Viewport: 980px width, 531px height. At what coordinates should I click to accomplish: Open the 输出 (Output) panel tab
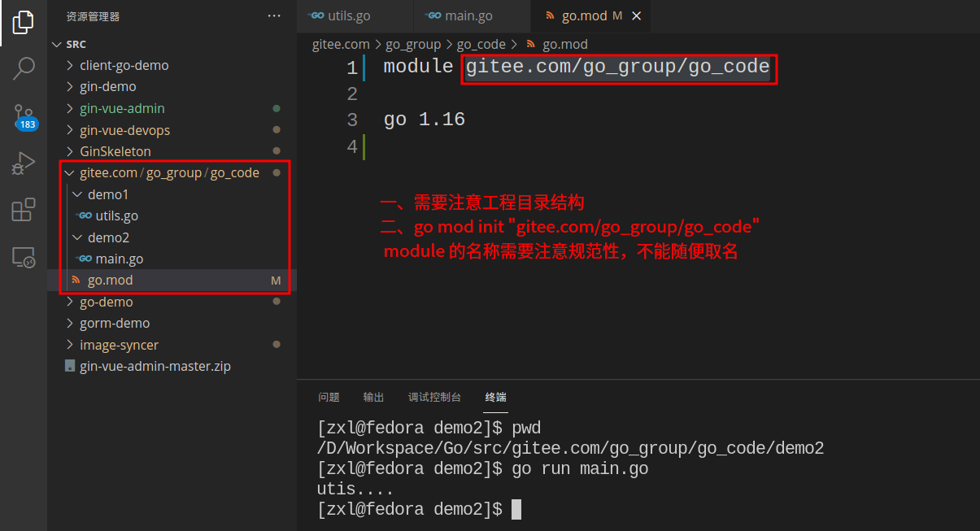(373, 397)
